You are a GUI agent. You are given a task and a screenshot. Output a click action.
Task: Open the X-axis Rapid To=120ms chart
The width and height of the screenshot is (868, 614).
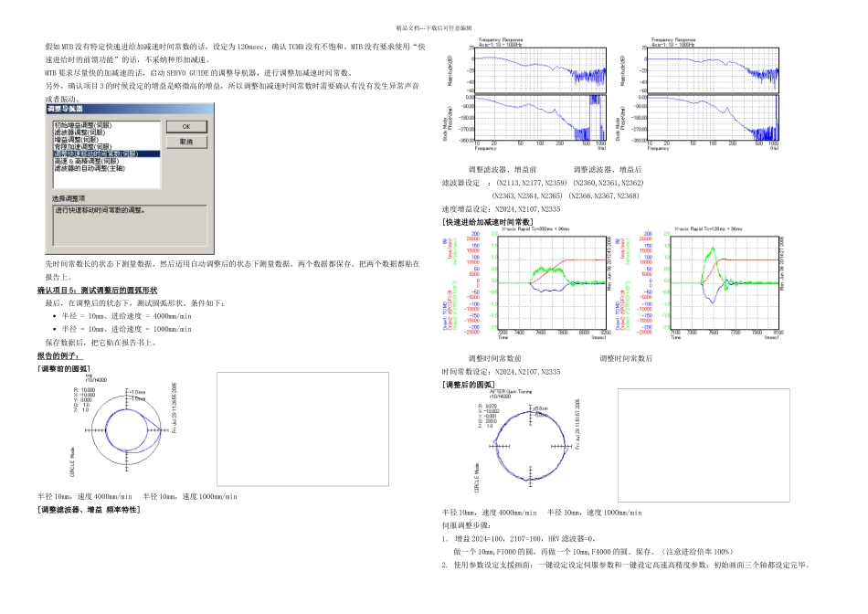[700, 283]
